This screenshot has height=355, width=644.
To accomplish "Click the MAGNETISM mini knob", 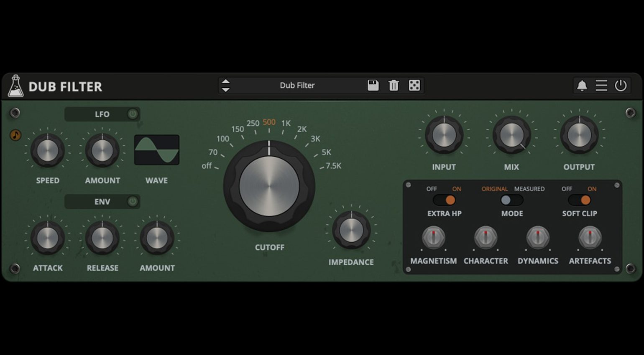I will 434,237.
